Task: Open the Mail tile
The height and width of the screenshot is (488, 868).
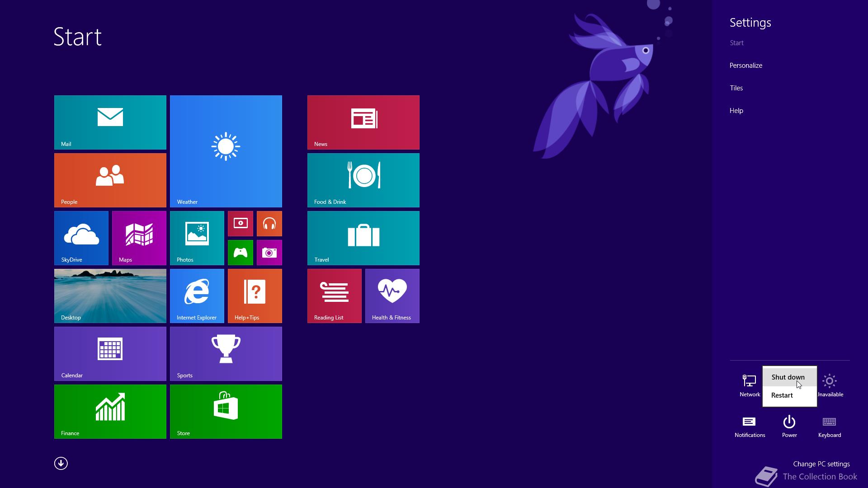Action: [110, 122]
